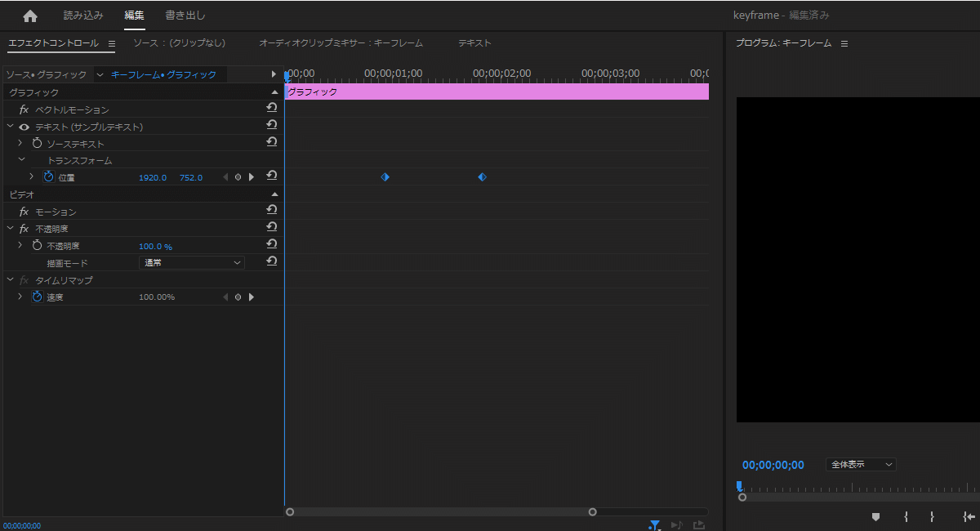Switch to the 編集 (Edit) tab
The height and width of the screenshot is (531, 980).
click(x=135, y=15)
